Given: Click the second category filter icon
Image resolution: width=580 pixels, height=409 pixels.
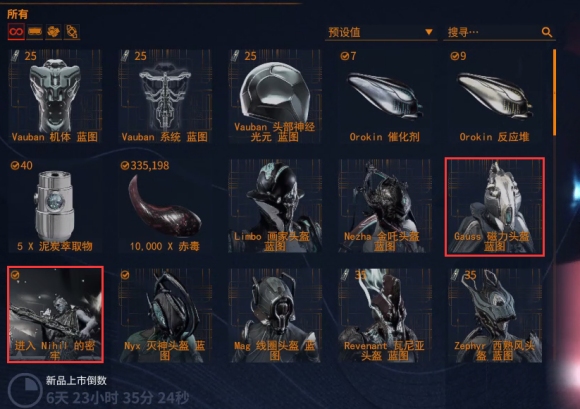Looking at the screenshot, I should click(x=35, y=32).
